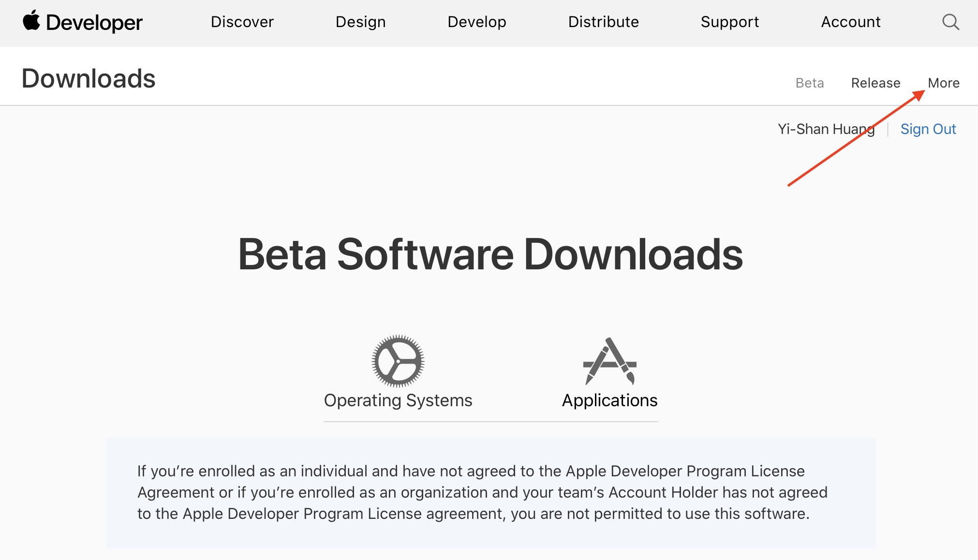Switch to the Beta downloads tab
Viewport: 978px width, 560px height.
[809, 83]
